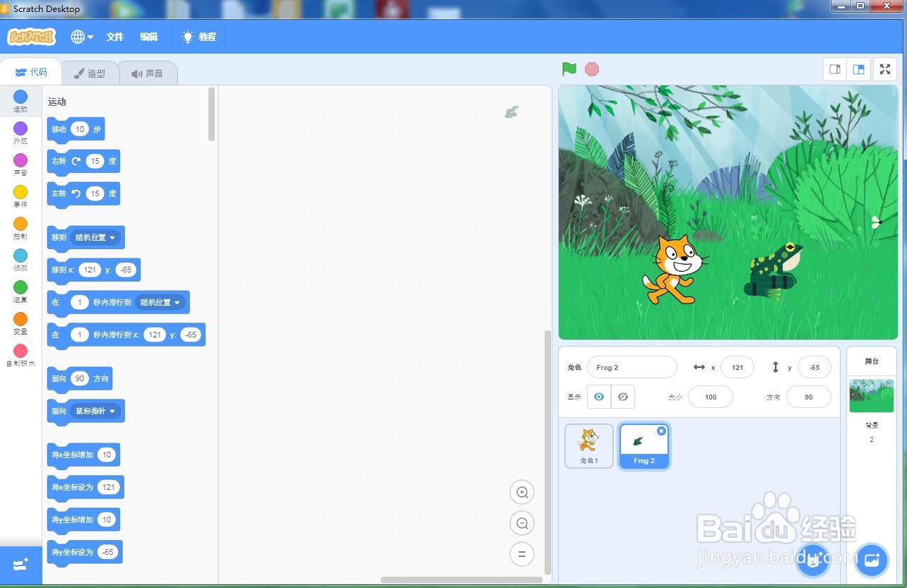Click steps value 10 in move block
907x588 pixels.
[x=79, y=129]
